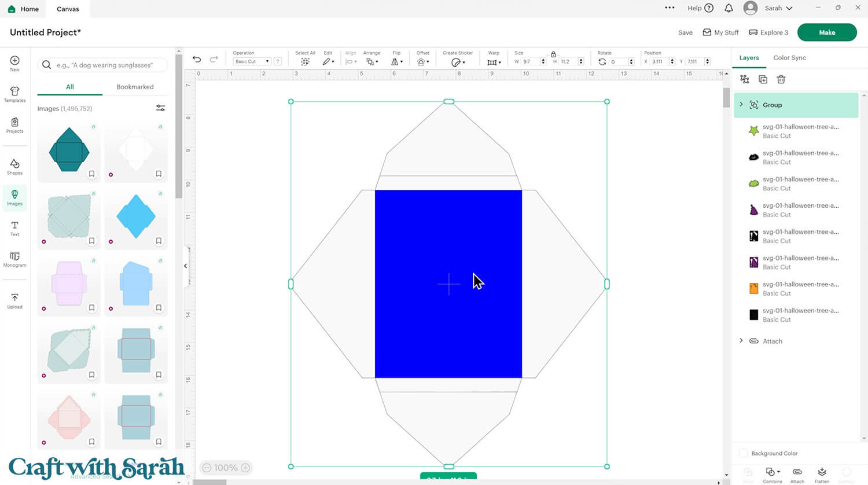Click the three-dot more options icon
Viewport: 868px width, 485px height.
tap(670, 8)
